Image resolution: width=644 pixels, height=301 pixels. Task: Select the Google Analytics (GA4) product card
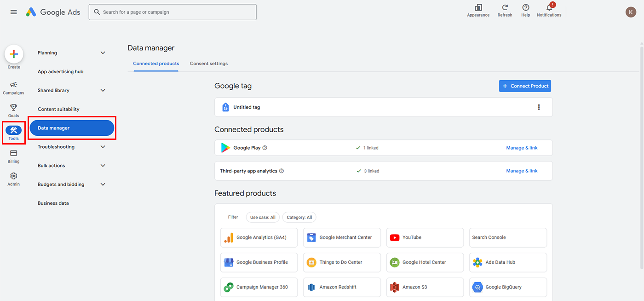[x=259, y=237]
